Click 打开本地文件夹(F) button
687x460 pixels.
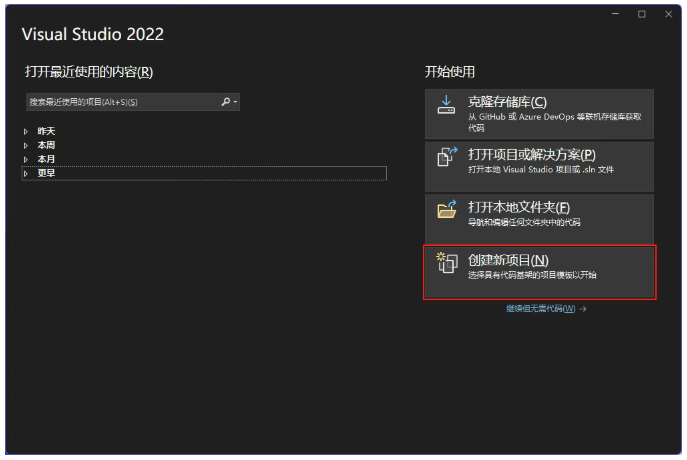click(x=539, y=219)
